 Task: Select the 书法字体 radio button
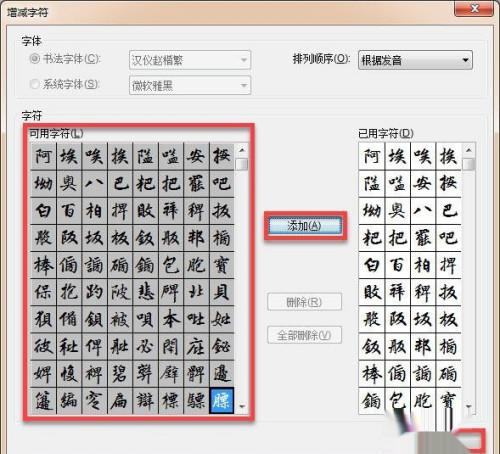(35, 59)
